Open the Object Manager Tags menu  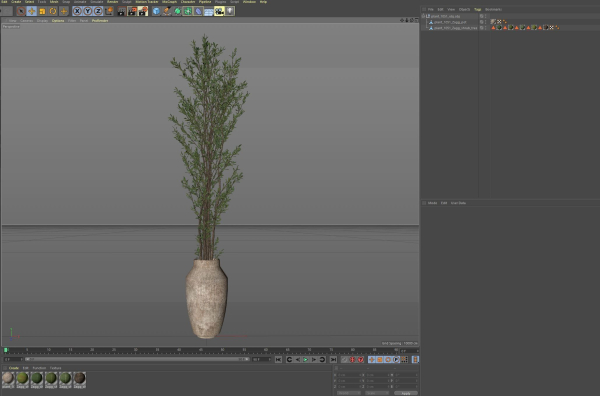pos(478,10)
